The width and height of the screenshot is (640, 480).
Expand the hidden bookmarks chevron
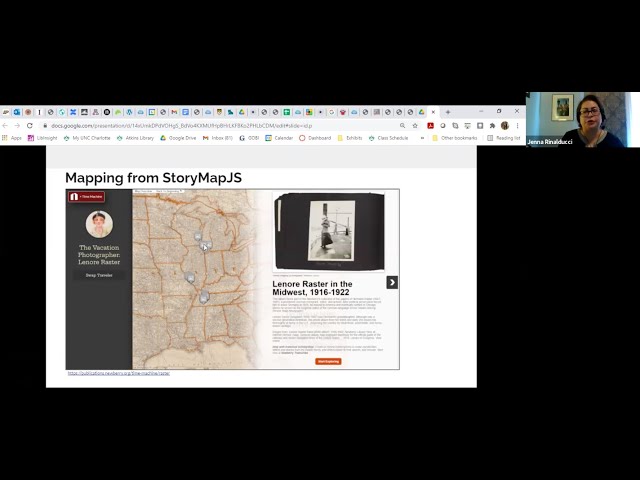click(x=422, y=138)
